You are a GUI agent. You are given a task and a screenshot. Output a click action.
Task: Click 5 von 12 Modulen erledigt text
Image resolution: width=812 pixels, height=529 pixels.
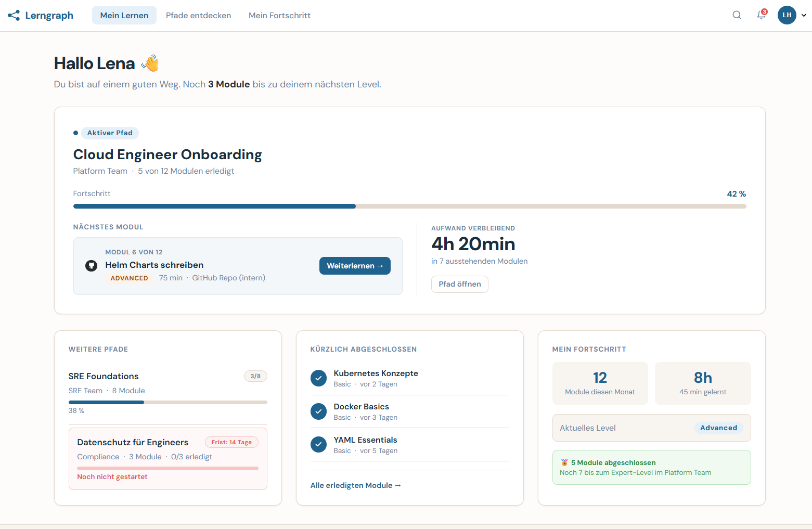coord(186,171)
